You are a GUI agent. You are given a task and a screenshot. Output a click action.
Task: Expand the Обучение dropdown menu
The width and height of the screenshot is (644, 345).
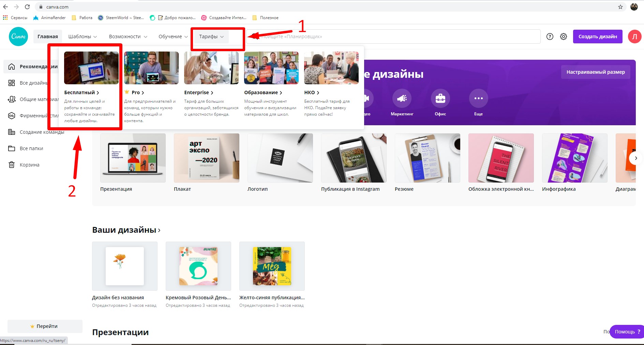pos(173,37)
